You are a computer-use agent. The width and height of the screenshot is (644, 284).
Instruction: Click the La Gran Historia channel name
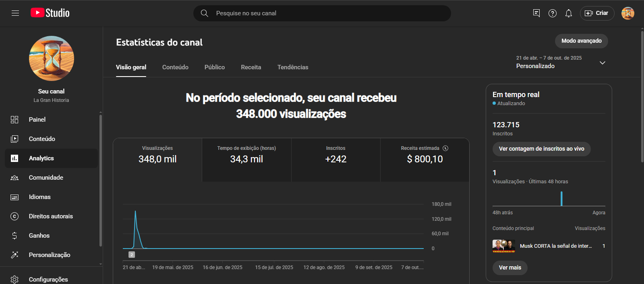click(x=51, y=100)
